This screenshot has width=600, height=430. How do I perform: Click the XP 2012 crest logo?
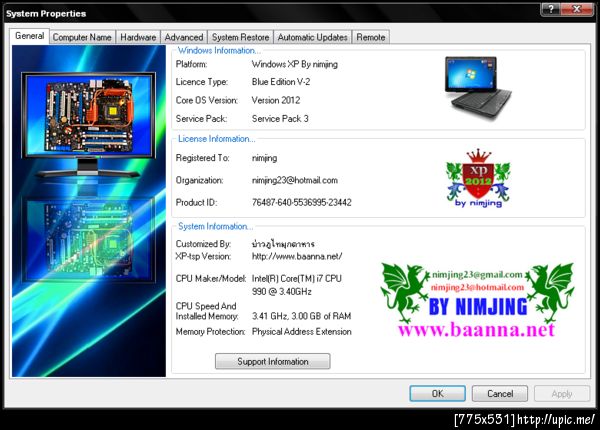point(478,178)
